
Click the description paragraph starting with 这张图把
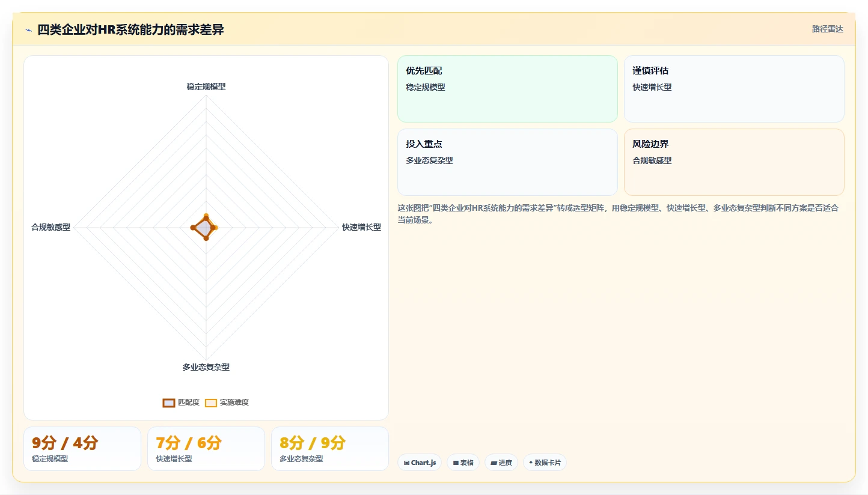pos(618,214)
